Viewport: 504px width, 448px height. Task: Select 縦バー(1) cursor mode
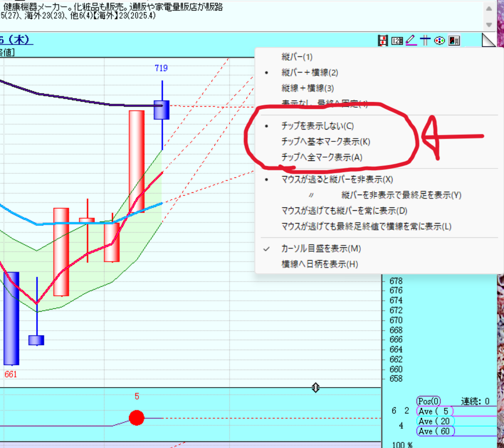297,57
